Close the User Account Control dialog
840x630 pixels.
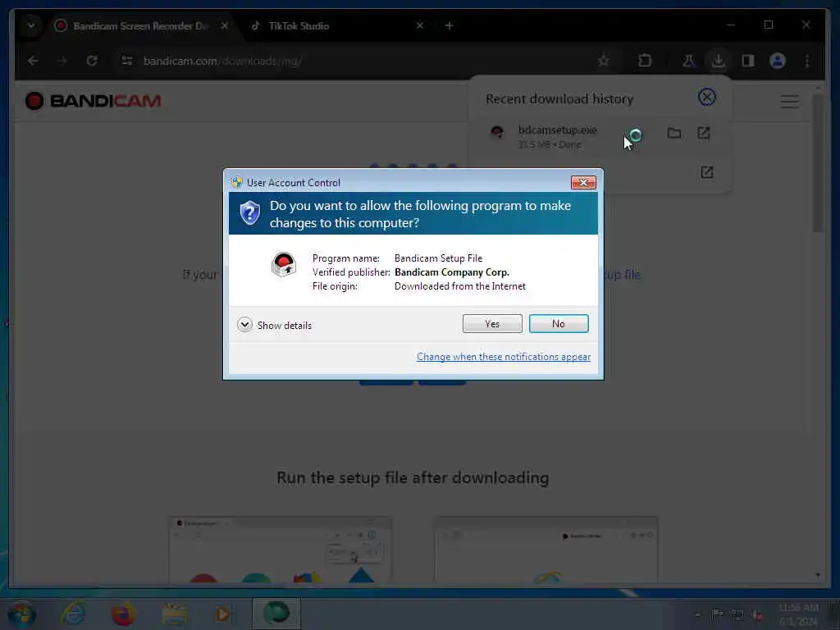[583, 183]
